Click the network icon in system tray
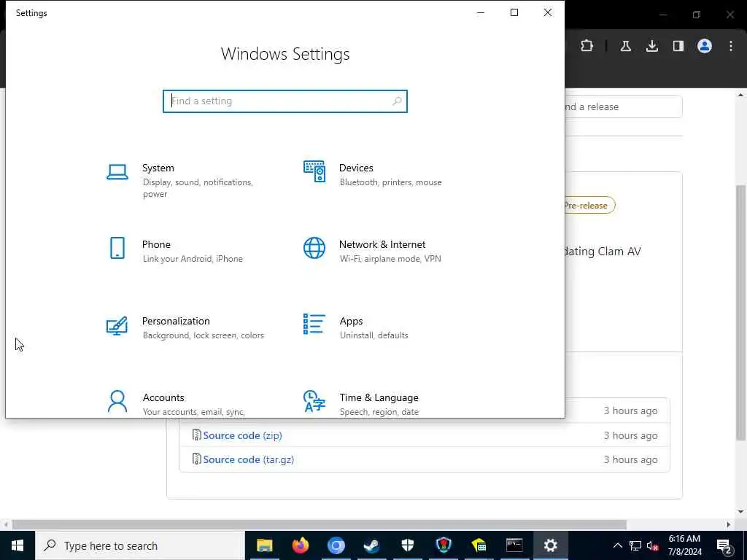The height and width of the screenshot is (560, 747). click(635, 546)
